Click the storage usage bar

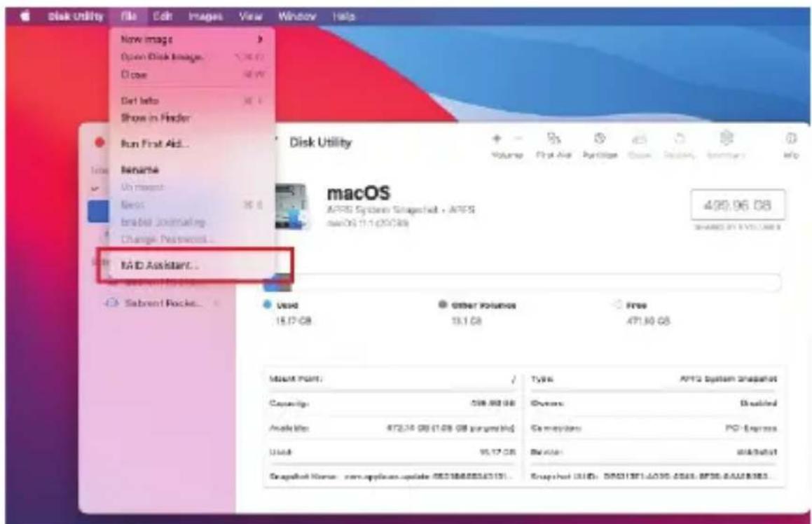[522, 283]
